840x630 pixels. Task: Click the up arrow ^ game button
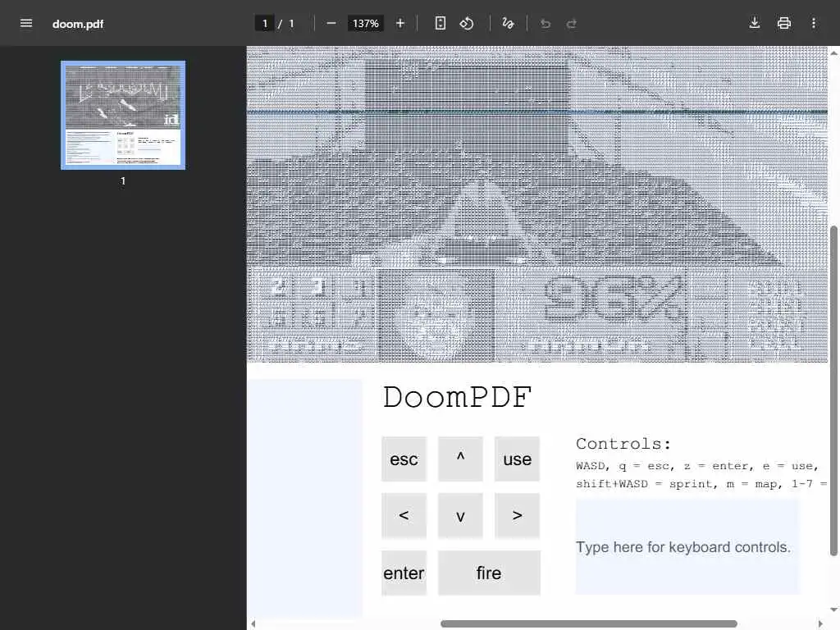pyautogui.click(x=460, y=459)
